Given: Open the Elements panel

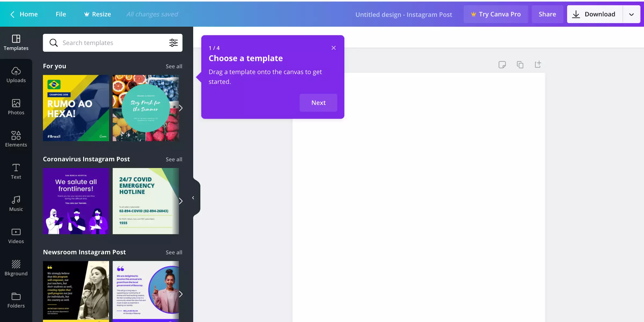Looking at the screenshot, I should tap(16, 139).
